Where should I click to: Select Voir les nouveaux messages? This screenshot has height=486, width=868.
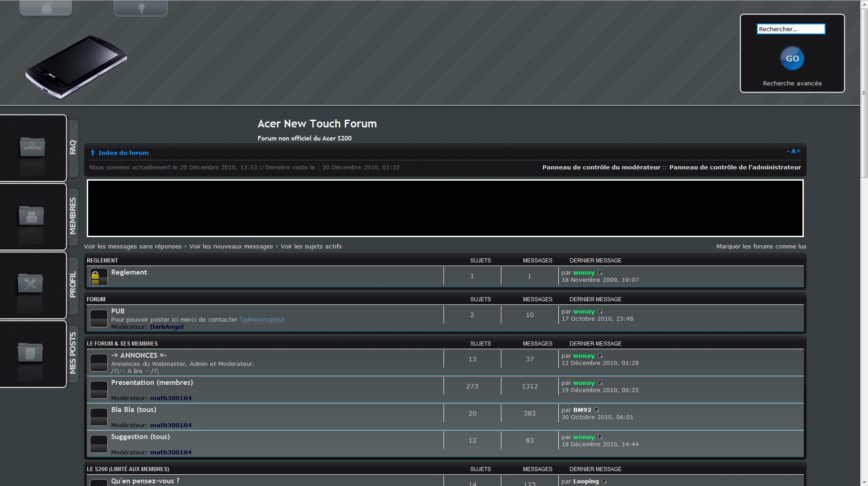click(231, 247)
